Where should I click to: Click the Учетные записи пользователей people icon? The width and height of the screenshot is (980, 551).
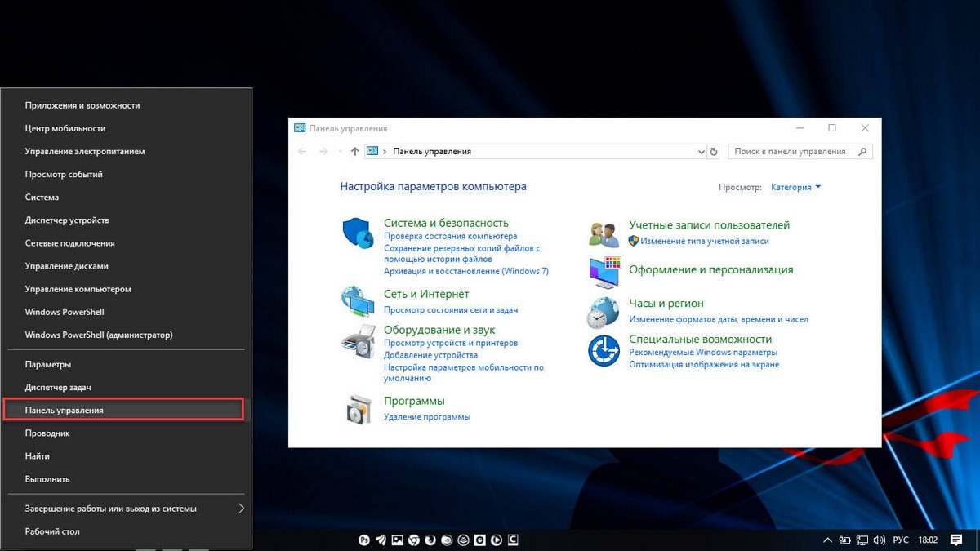(604, 234)
